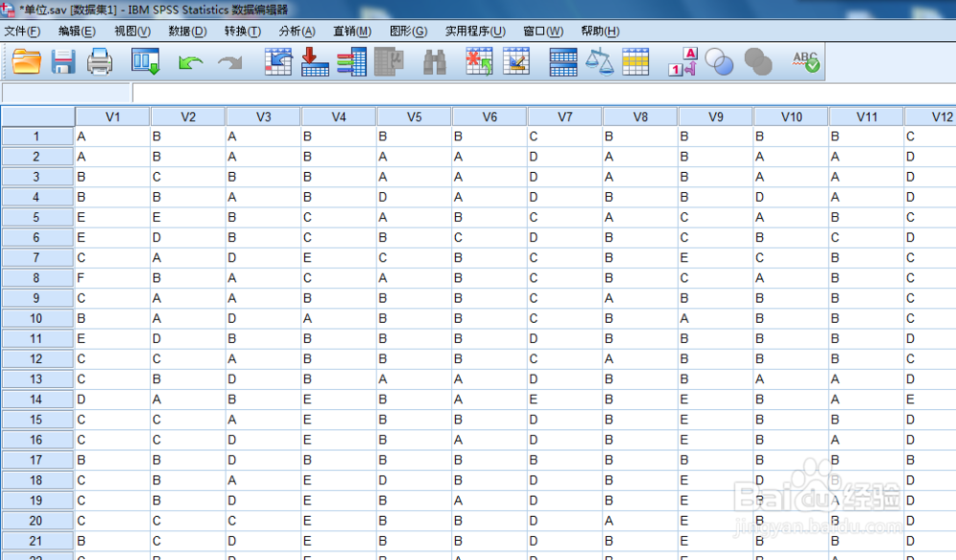Select the V2 column header
The image size is (956, 560).
(188, 117)
